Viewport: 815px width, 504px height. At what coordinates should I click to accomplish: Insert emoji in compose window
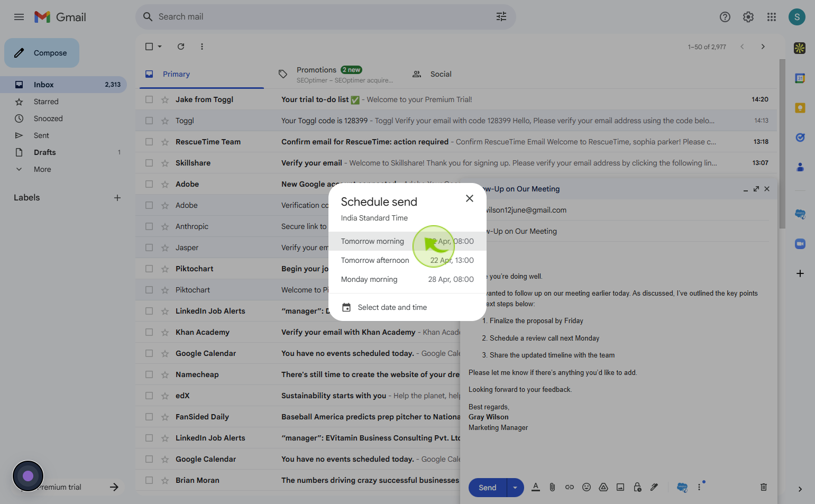(587, 487)
